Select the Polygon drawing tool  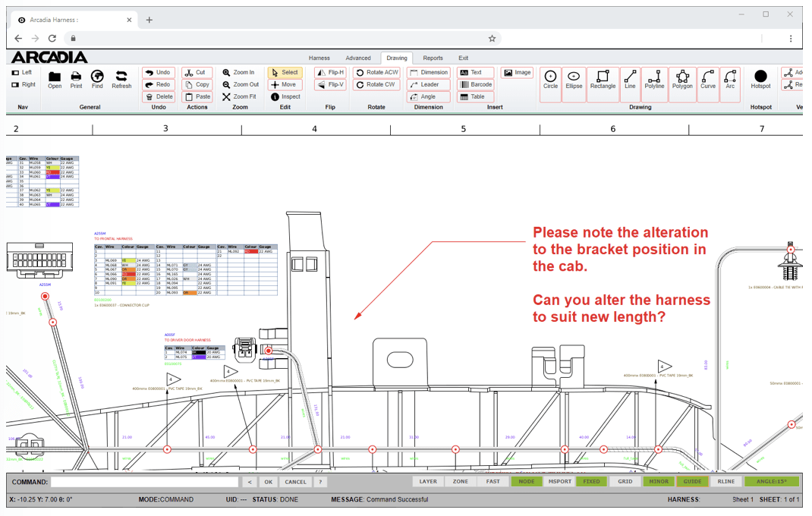pos(682,79)
